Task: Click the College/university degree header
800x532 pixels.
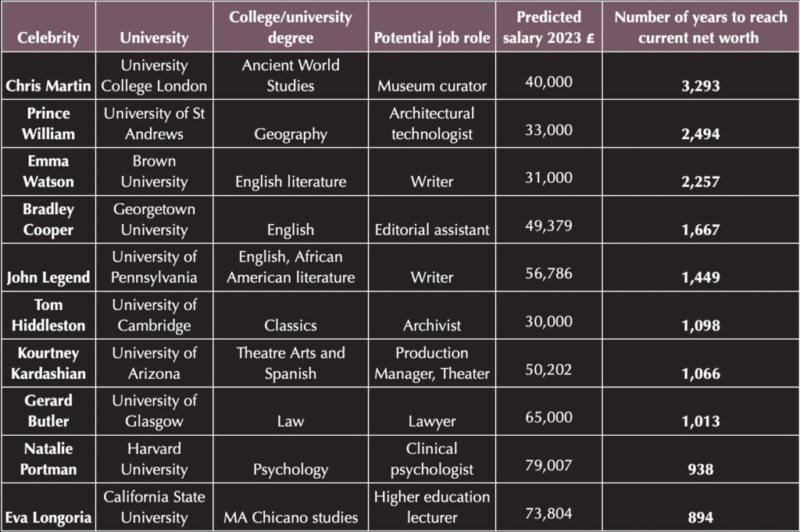Action: (291, 27)
